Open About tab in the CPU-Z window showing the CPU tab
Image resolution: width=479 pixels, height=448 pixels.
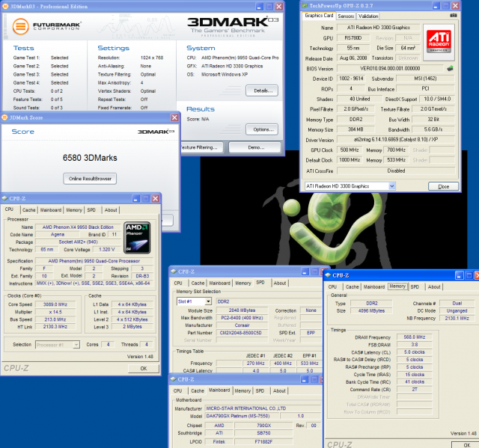111,210
